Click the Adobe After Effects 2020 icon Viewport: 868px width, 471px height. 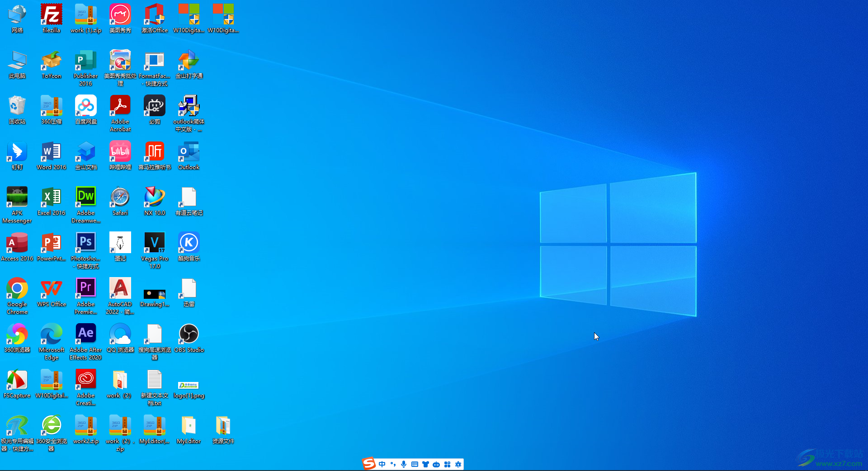coord(85,334)
